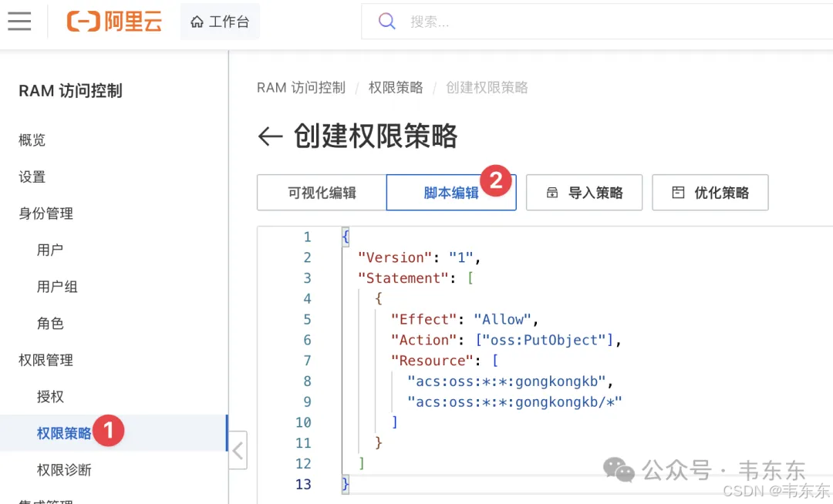Select 授权 in the sidebar
This screenshot has height=504, width=833.
click(x=50, y=396)
